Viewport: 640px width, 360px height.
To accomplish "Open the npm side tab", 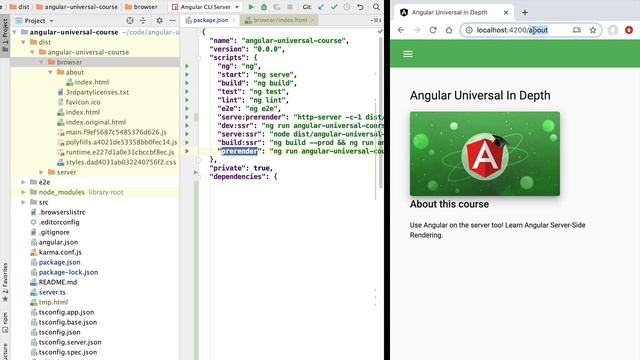I will (x=5, y=322).
